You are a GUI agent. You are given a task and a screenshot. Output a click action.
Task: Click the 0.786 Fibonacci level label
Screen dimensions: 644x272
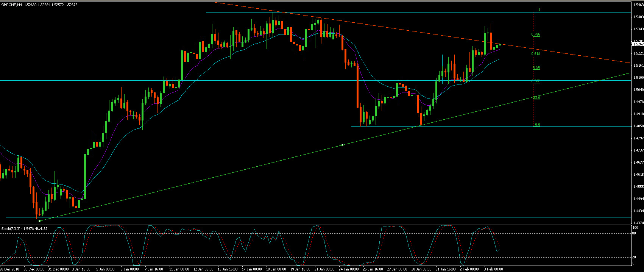coord(535,34)
